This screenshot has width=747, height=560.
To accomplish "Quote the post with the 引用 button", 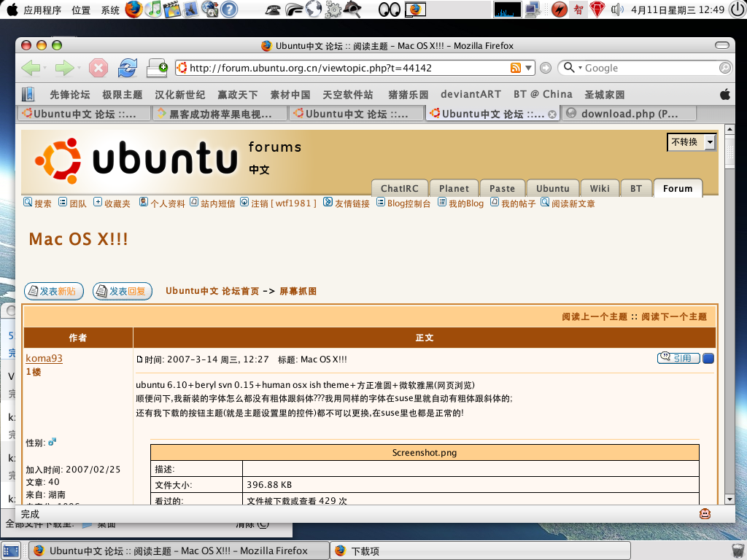I will [678, 358].
